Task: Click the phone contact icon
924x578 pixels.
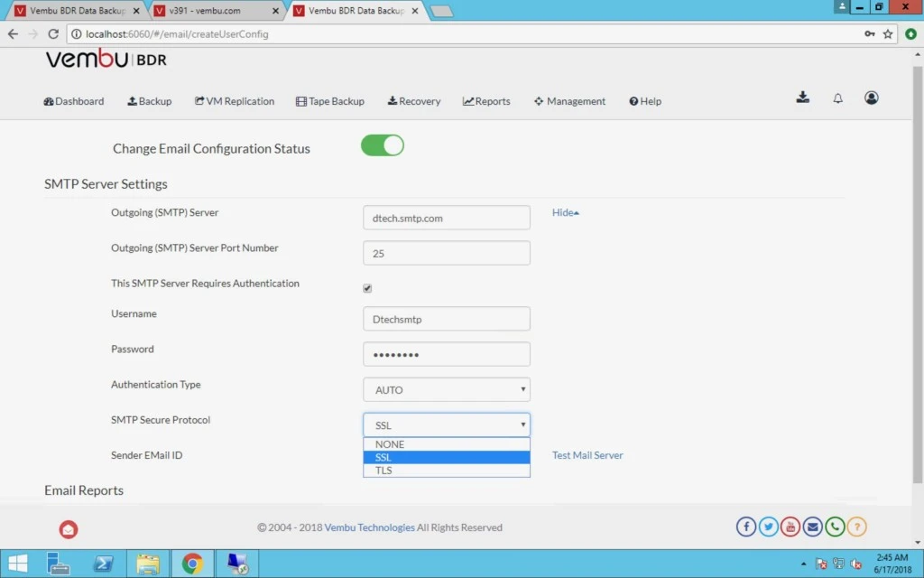Action: click(835, 527)
